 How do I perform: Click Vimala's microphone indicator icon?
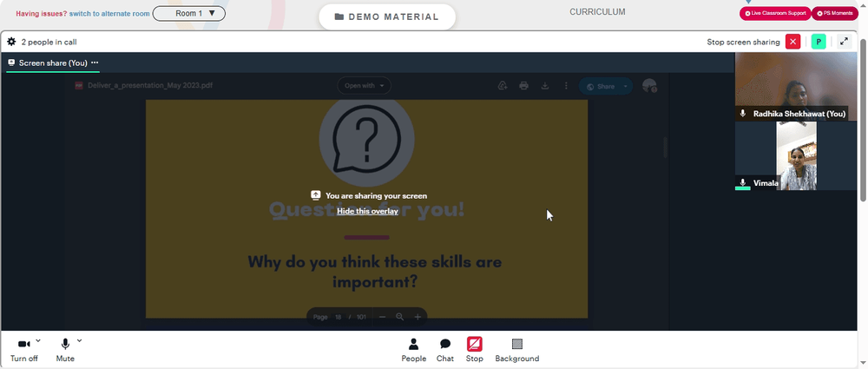743,183
